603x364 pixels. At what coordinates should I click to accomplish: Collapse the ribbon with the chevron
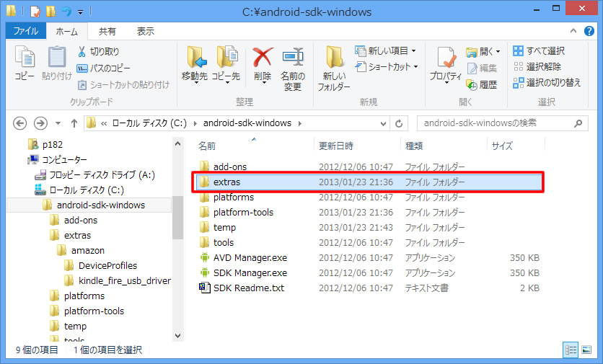point(573,31)
